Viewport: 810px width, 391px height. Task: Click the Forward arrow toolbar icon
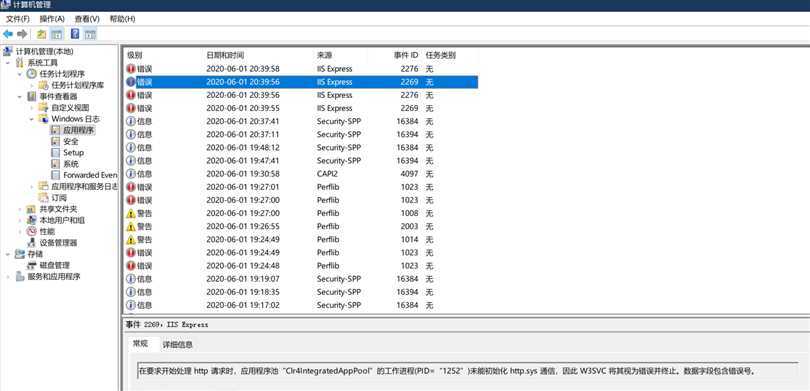22,34
